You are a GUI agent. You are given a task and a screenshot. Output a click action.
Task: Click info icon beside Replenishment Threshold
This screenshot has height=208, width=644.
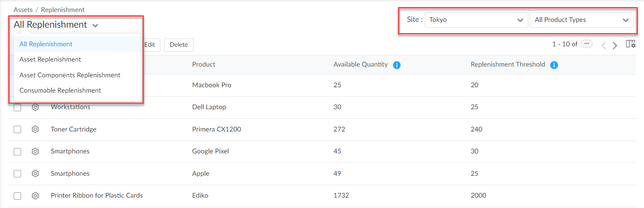point(554,65)
